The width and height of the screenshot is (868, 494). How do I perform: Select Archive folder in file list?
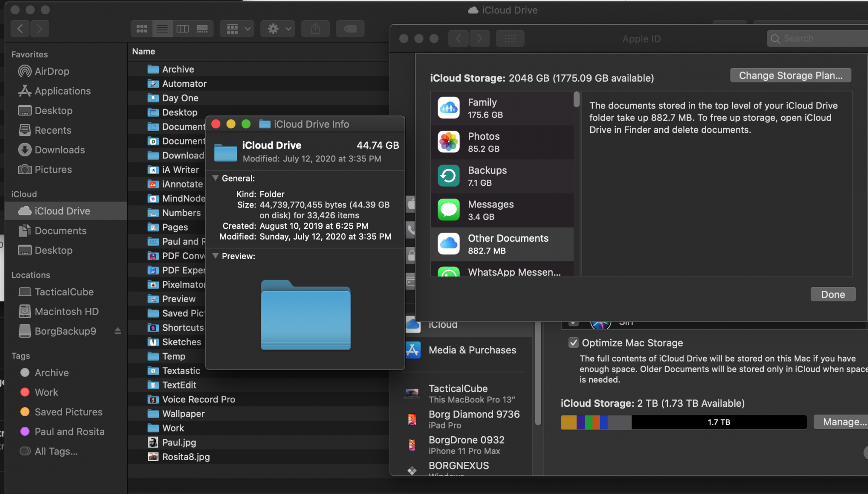coord(258,69)
